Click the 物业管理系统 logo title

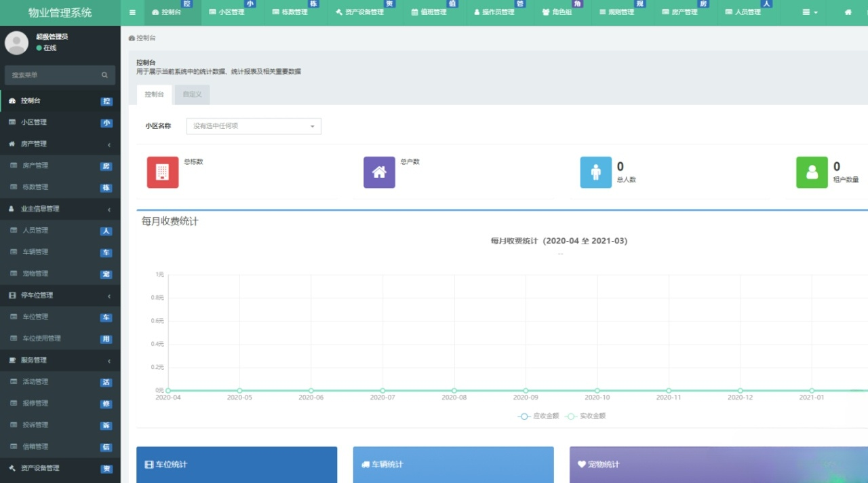click(60, 12)
